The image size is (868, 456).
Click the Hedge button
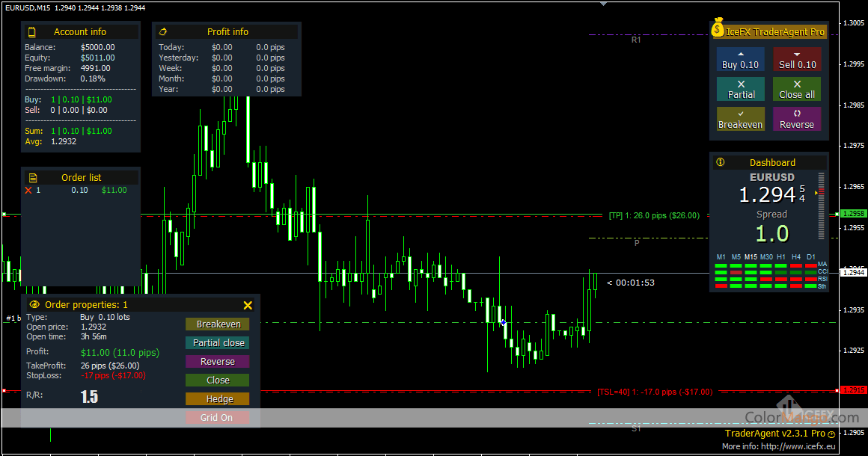click(x=218, y=399)
